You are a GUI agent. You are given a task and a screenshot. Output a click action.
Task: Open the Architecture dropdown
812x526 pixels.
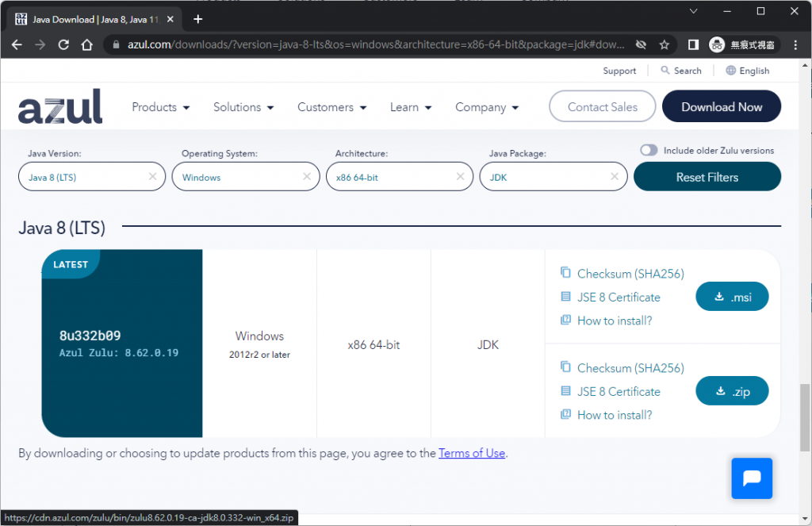click(400, 177)
